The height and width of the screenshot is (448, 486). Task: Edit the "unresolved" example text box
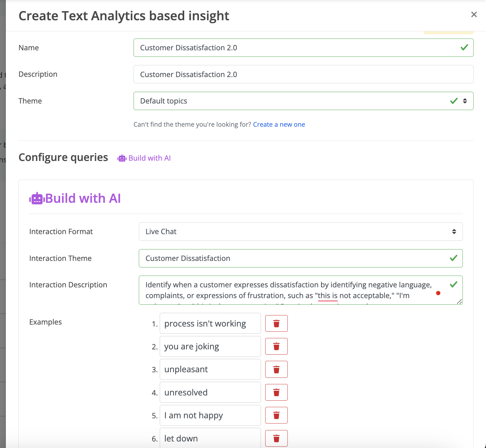[210, 392]
